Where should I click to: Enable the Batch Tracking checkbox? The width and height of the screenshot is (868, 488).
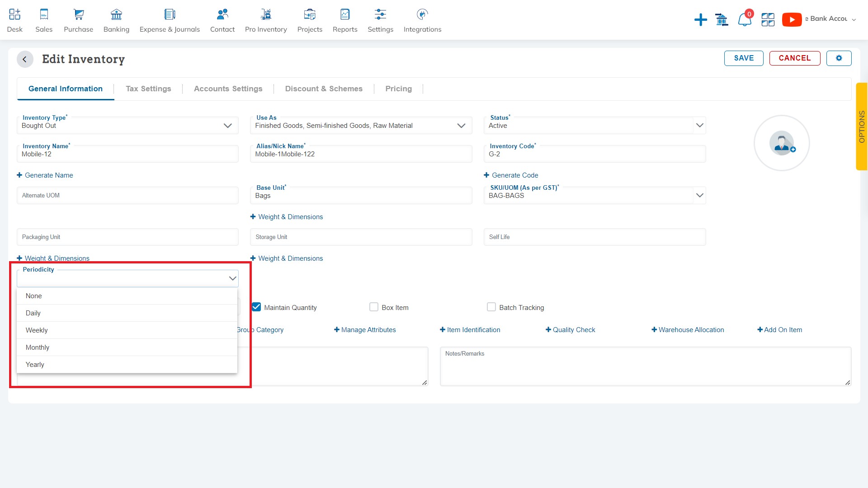tap(491, 307)
